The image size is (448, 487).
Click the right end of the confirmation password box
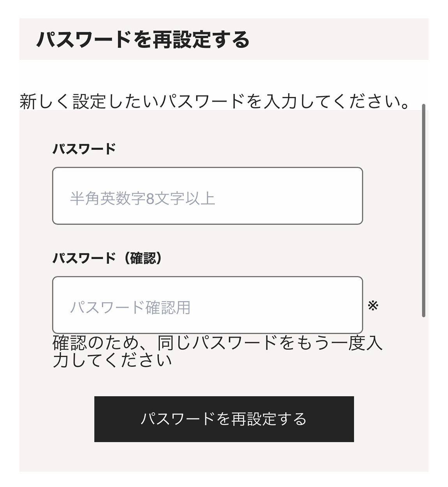click(351, 305)
